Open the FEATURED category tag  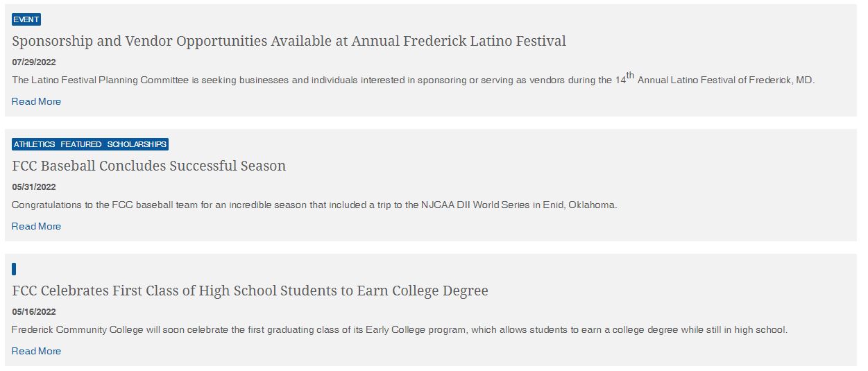(81, 144)
